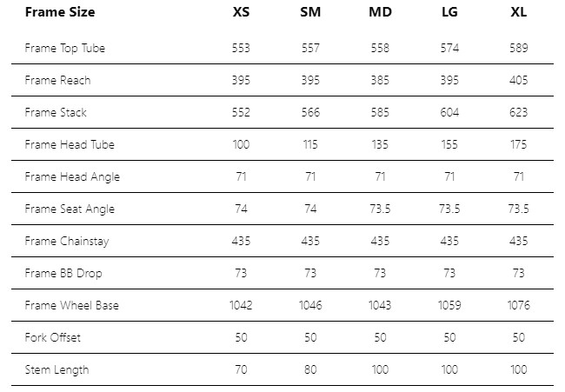
Task: Select the Frame Seat Angle row label
Action: click(70, 209)
